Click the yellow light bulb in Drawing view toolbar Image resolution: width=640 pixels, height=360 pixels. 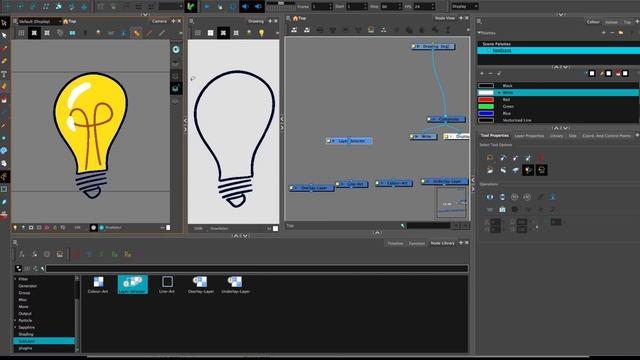tap(261, 33)
